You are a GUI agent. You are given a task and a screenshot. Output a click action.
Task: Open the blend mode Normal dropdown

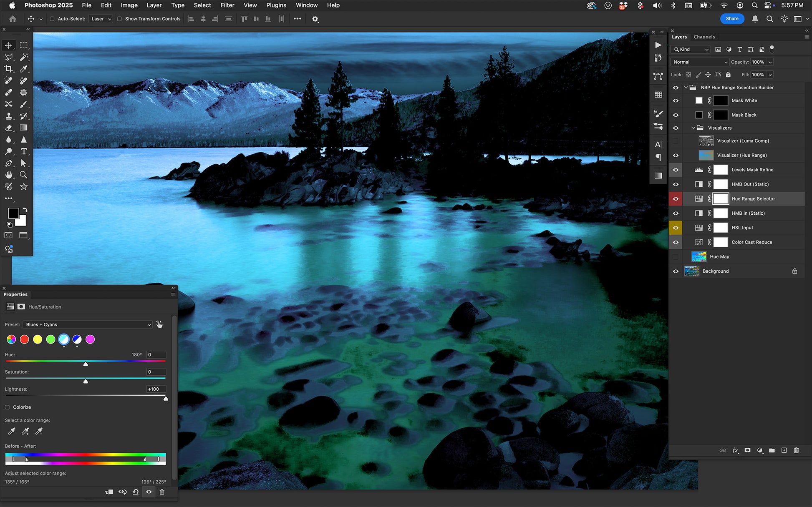pos(700,62)
